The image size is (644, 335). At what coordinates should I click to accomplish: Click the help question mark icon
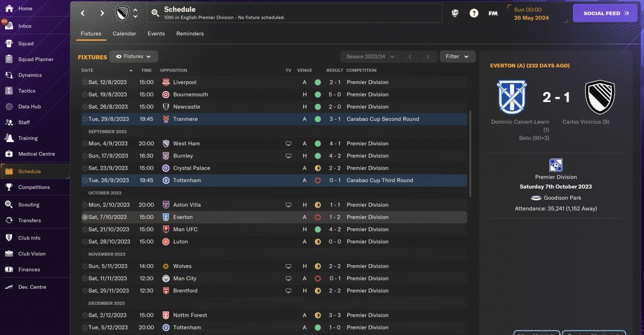(x=474, y=14)
